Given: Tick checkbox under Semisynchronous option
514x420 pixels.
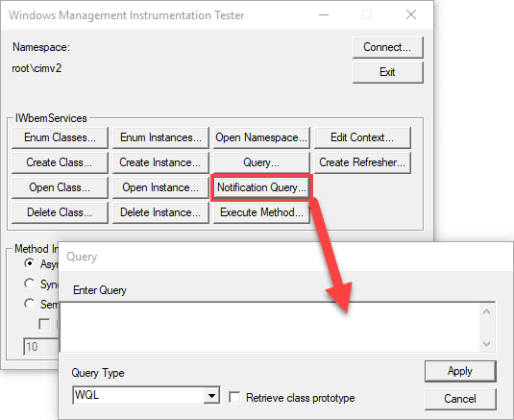Looking at the screenshot, I should pyautogui.click(x=44, y=324).
